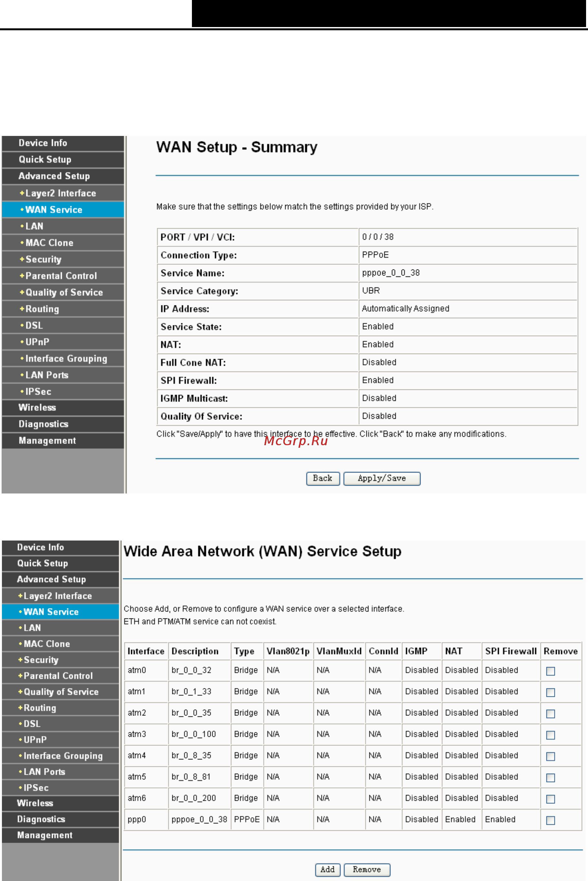Open Quick Setup in the upper sidebar
The height and width of the screenshot is (881, 588).
pos(62,160)
